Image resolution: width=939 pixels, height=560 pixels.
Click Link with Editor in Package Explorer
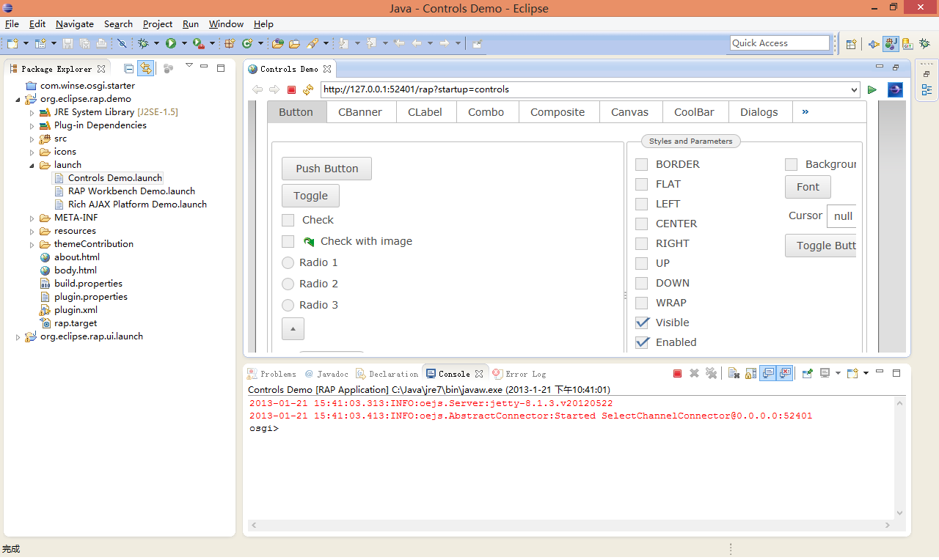click(146, 69)
